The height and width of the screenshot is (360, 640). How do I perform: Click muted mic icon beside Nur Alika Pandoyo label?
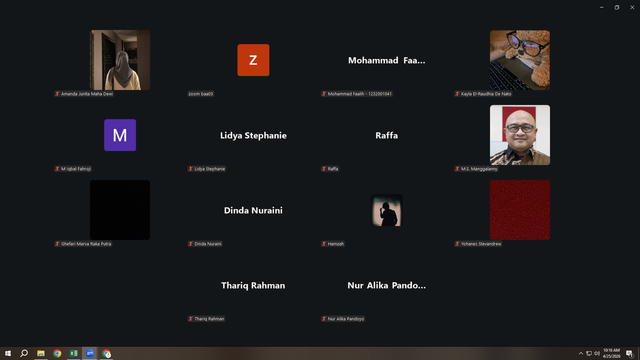[324, 319]
